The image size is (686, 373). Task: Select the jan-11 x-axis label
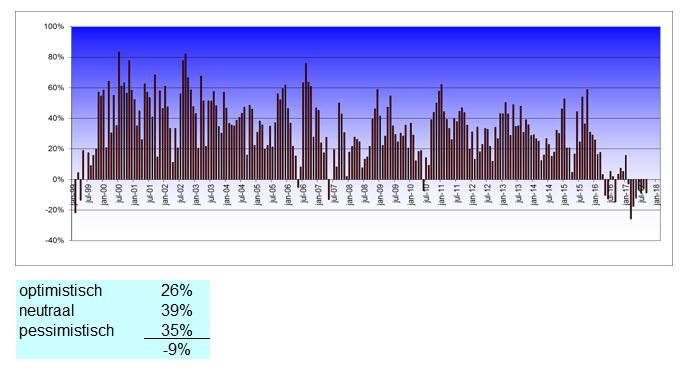[441, 195]
